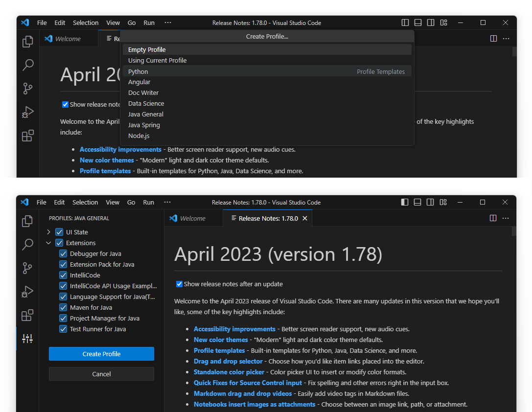Open Run and Debug in bottom window
The height and width of the screenshot is (412, 532).
27,292
